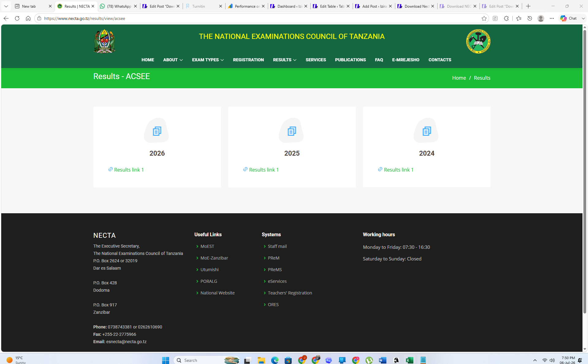Open browser home page icon

pos(28,18)
